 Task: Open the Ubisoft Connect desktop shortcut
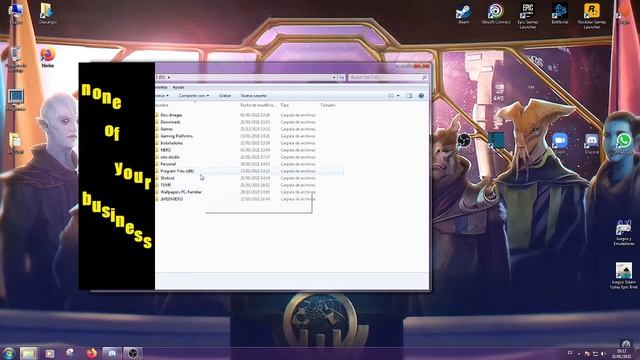point(496,14)
